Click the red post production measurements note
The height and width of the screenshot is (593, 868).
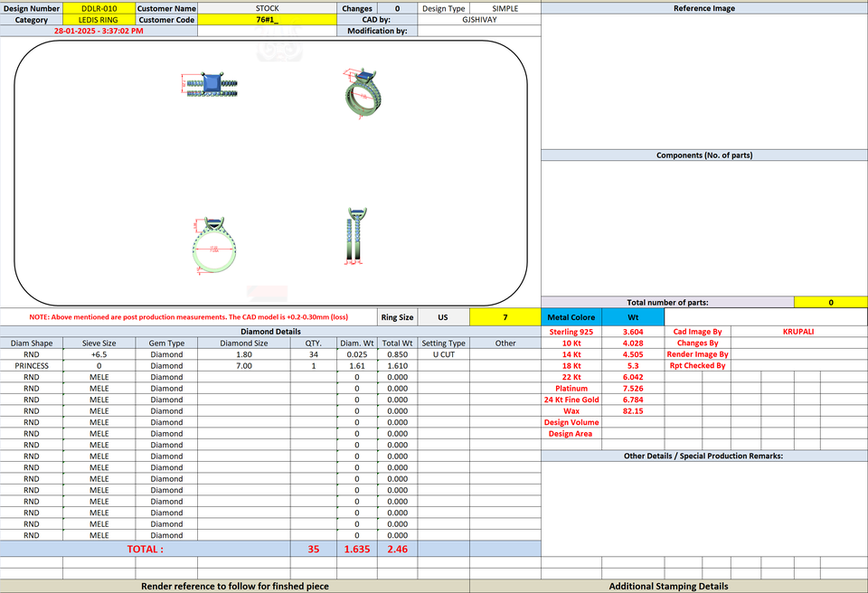189,317
